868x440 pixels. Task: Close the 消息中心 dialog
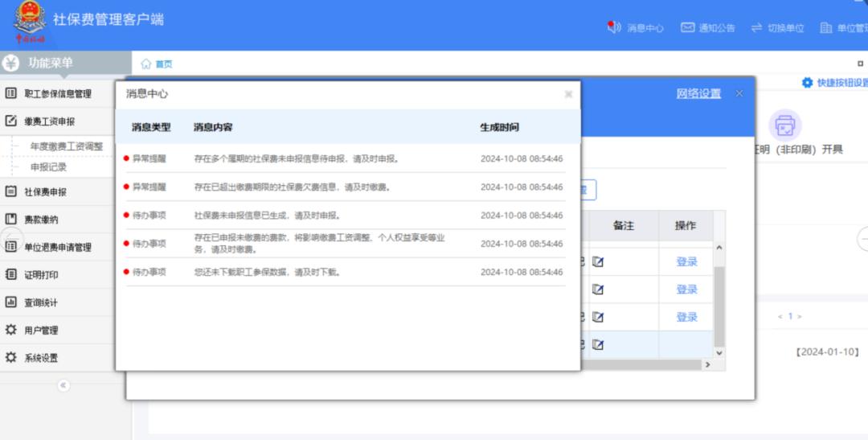[568, 94]
